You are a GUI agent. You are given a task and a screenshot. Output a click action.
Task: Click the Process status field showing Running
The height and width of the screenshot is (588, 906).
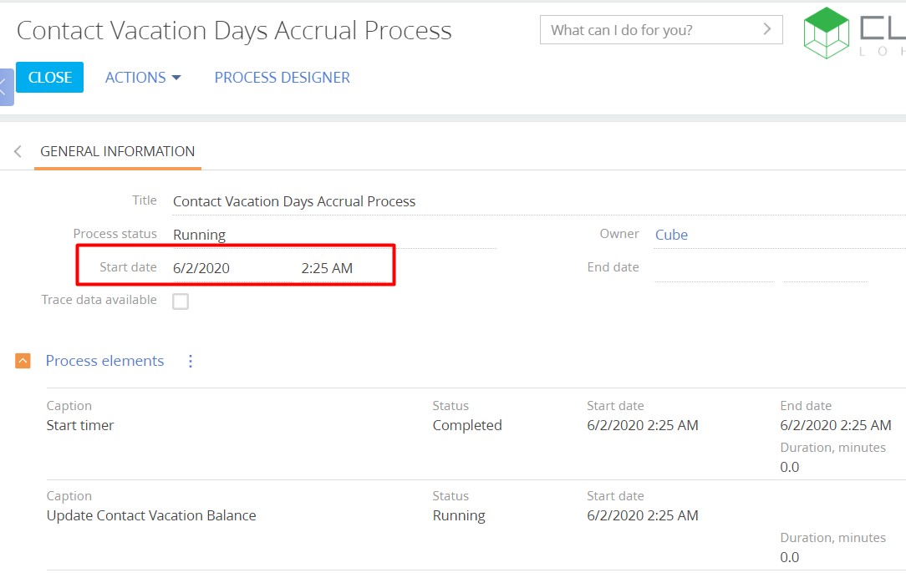tap(334, 235)
